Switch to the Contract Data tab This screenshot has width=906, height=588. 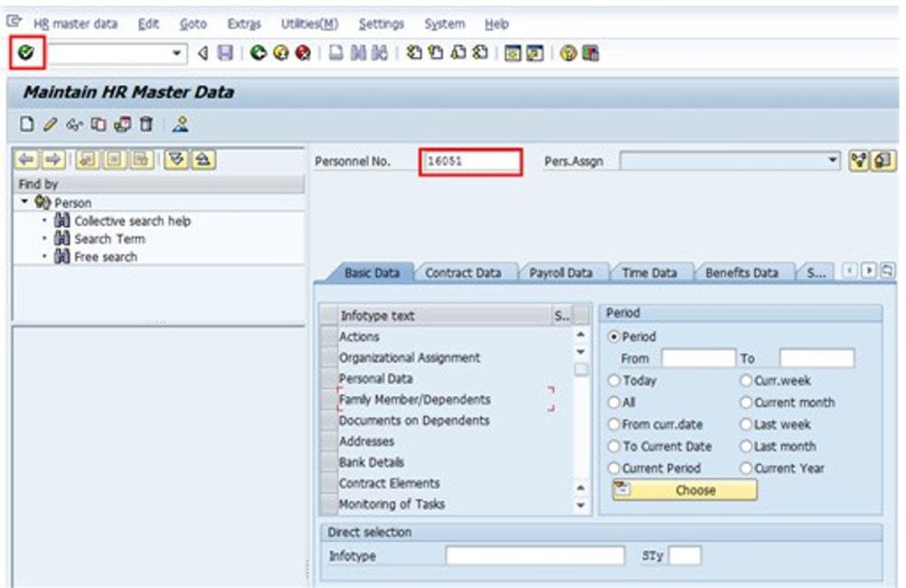point(463,273)
